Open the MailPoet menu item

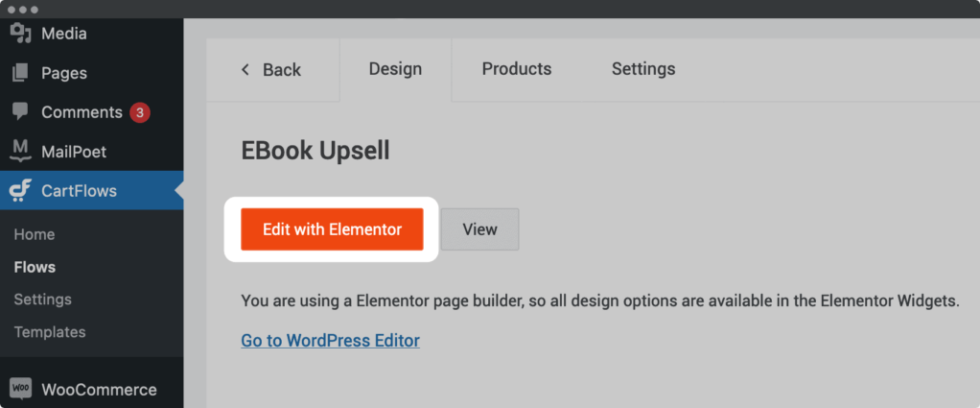[74, 152]
